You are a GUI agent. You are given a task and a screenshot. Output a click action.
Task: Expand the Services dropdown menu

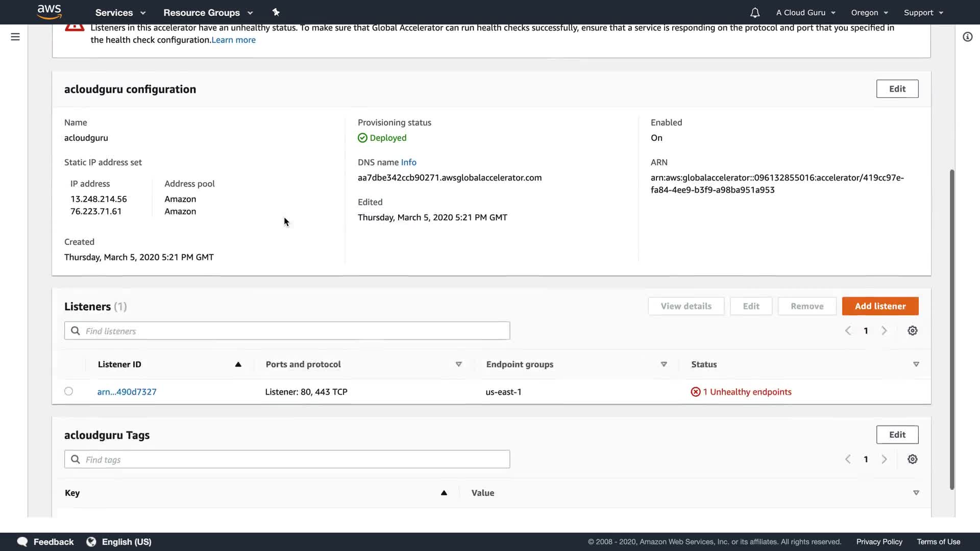120,13
